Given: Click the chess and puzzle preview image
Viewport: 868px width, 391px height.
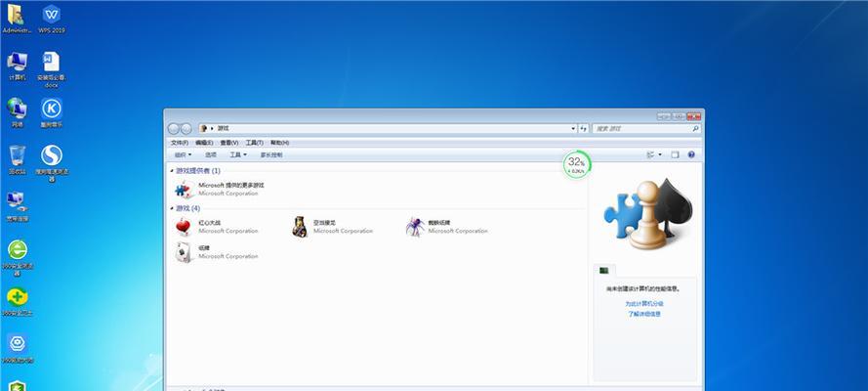Looking at the screenshot, I should click(x=647, y=214).
